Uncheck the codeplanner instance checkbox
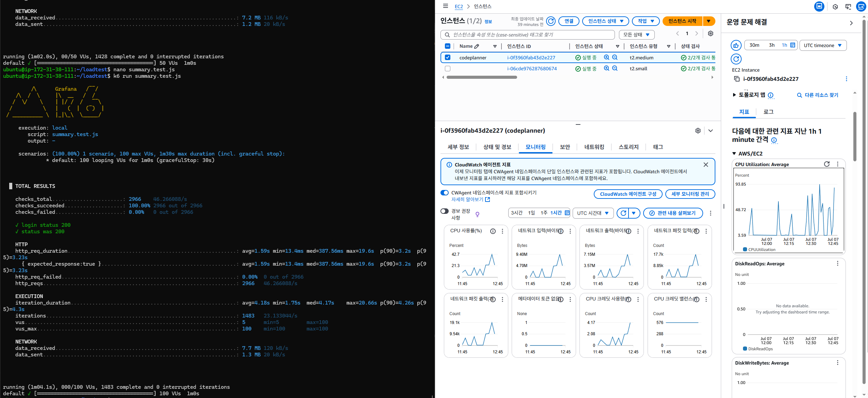868x398 pixels. click(448, 57)
